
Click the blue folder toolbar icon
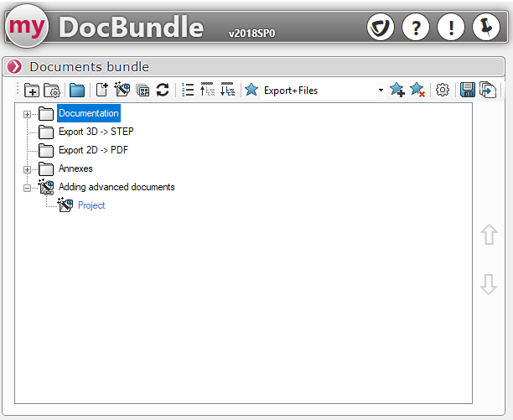point(77,91)
